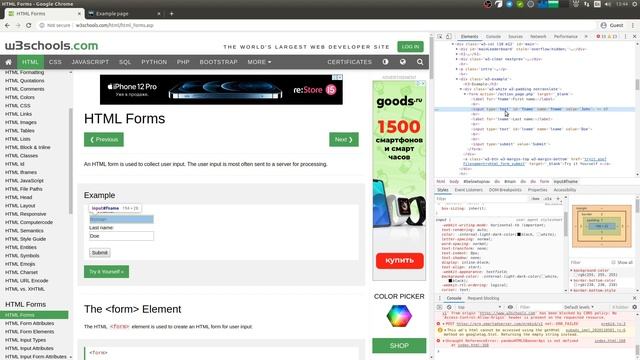Viewport: 640px width, 360px height.
Task: Click the rgb(238, 238, 238) computed swatch
Action: point(576,285)
